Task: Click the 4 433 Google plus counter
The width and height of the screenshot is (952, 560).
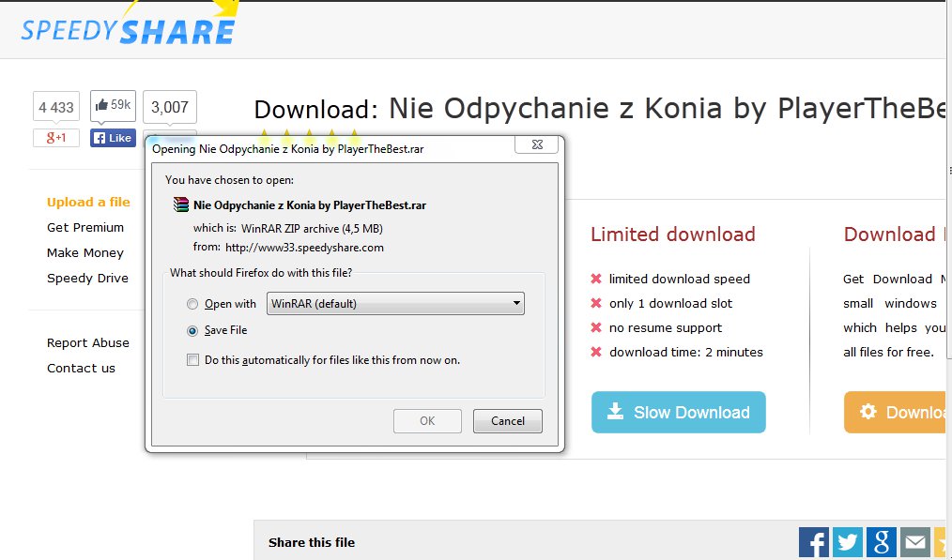Action: pos(55,107)
